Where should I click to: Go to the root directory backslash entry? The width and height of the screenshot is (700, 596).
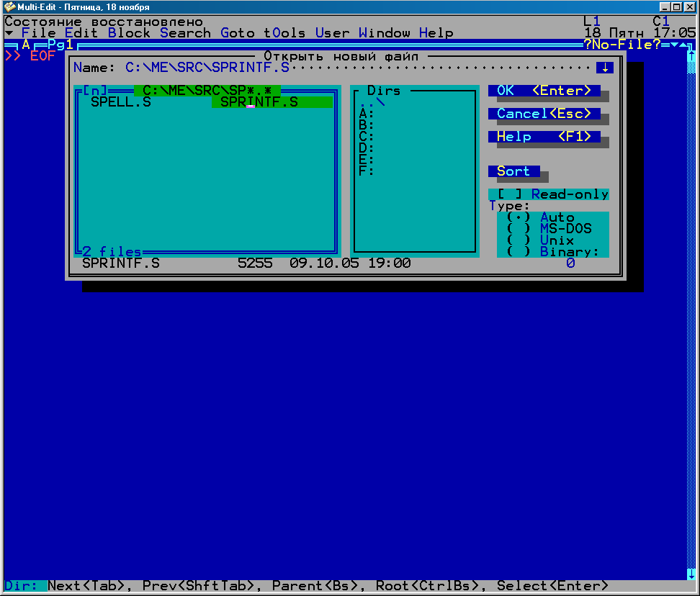[380, 102]
